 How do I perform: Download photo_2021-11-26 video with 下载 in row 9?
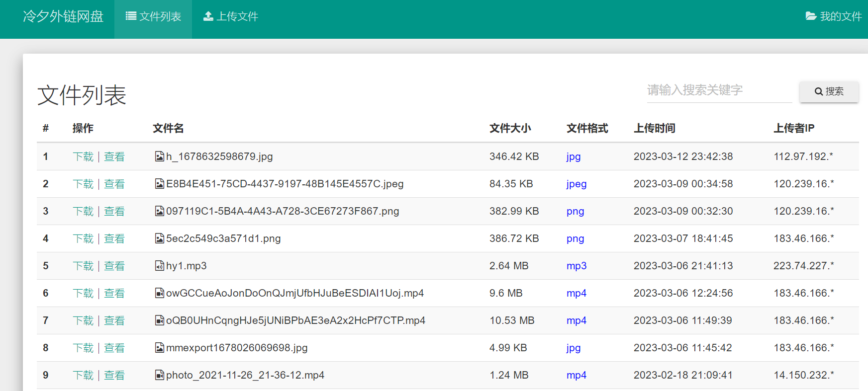(x=83, y=376)
